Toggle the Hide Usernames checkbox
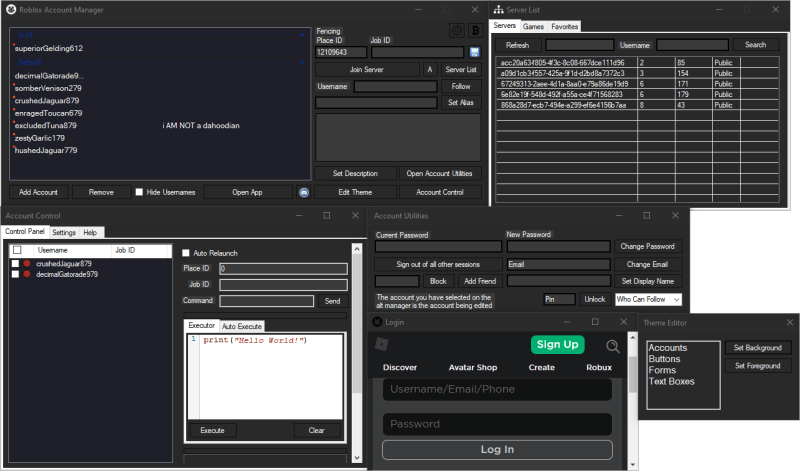Image resolution: width=800 pixels, height=471 pixels. pyautogui.click(x=139, y=192)
